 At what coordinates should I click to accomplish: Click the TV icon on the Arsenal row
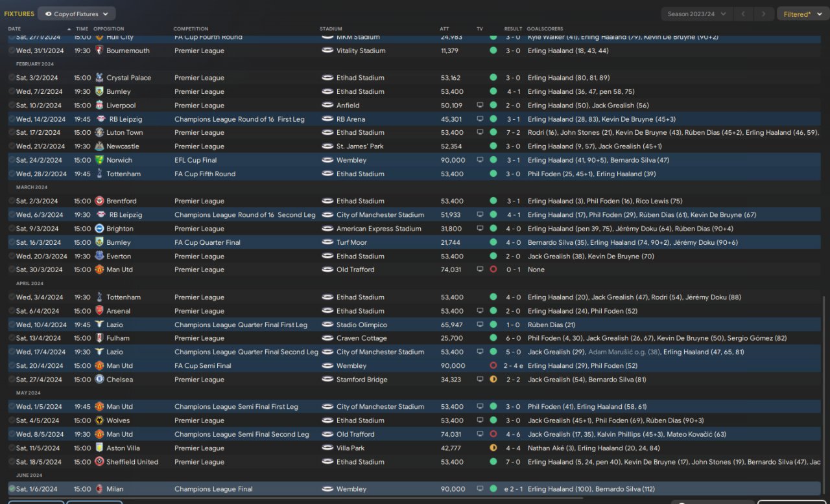[x=480, y=311]
